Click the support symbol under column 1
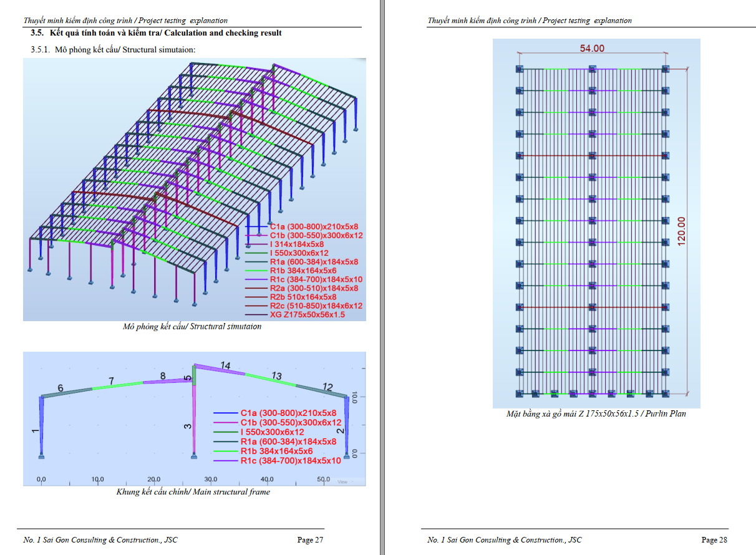Viewport: 756px width, 555px height. pyautogui.click(x=41, y=456)
